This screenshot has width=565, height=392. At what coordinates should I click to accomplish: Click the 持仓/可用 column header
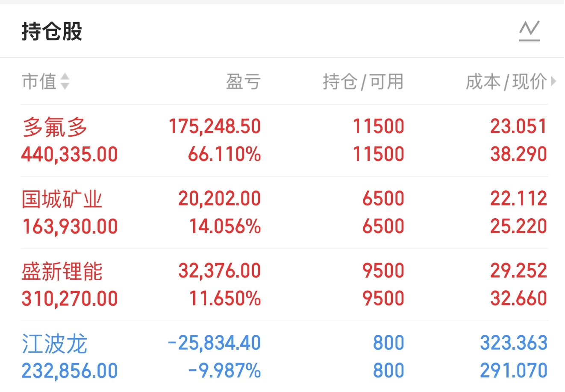point(363,81)
